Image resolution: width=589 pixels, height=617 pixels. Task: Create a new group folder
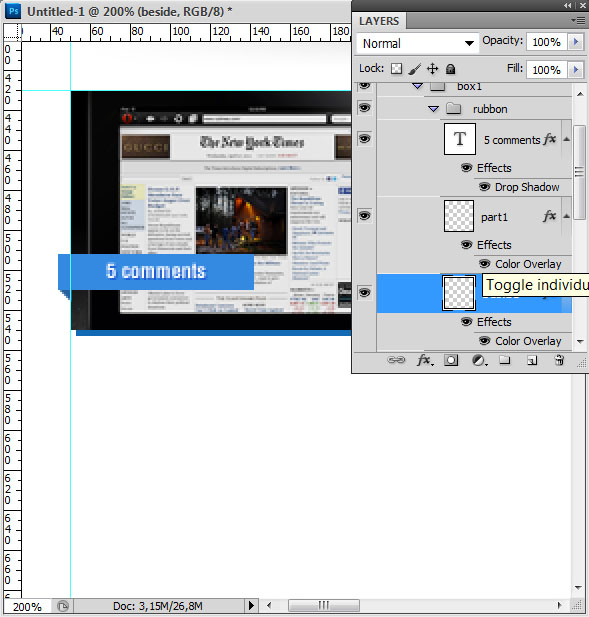pyautogui.click(x=505, y=360)
